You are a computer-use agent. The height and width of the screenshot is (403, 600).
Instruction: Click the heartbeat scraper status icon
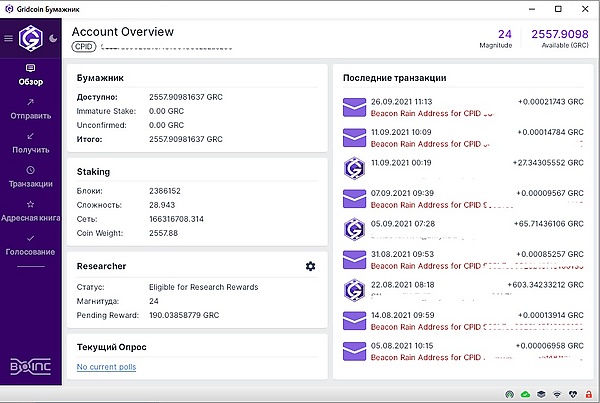[573, 394]
